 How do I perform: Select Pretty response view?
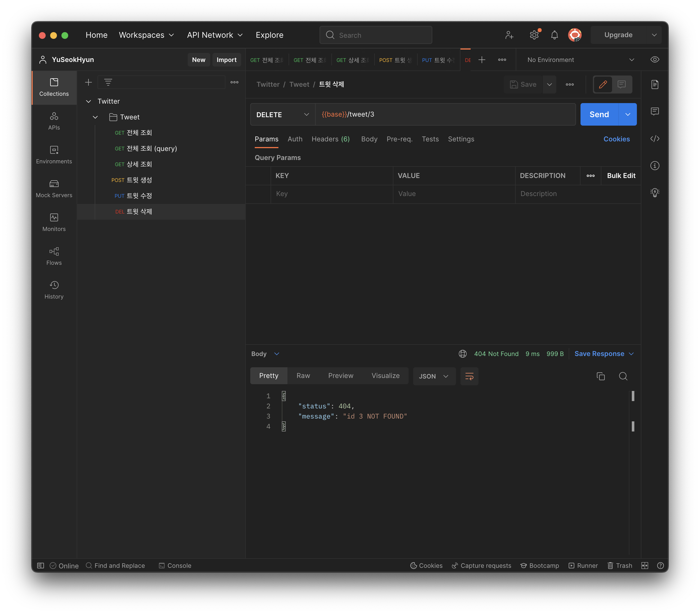coord(269,376)
